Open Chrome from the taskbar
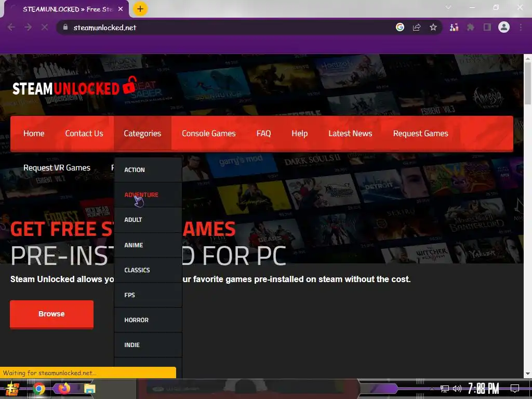This screenshot has width=532, height=399. pyautogui.click(x=38, y=389)
